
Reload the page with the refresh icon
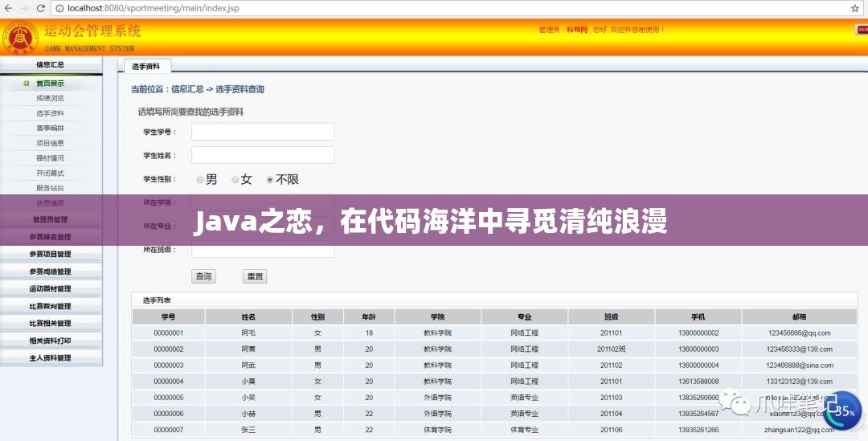(40, 8)
